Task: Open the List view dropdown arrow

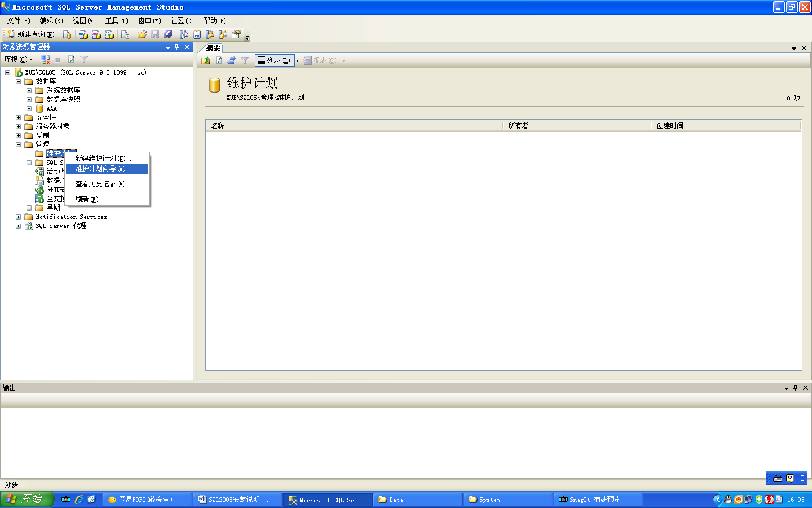Action: 297,60
